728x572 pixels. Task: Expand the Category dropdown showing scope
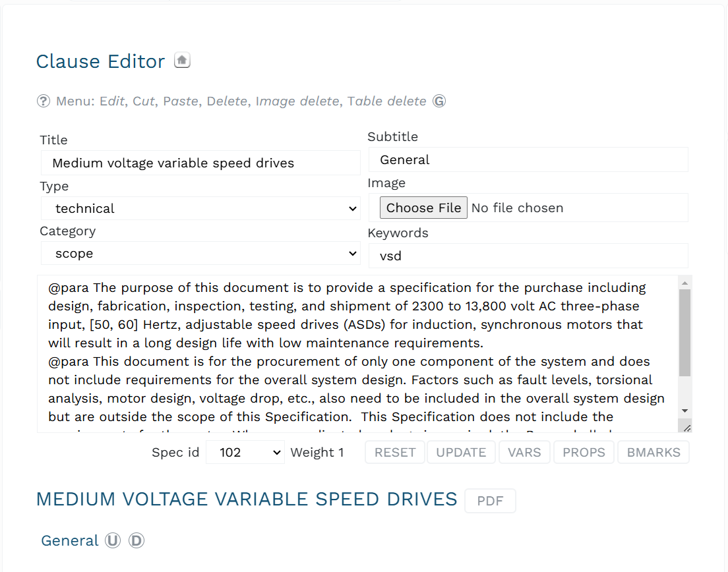point(200,253)
